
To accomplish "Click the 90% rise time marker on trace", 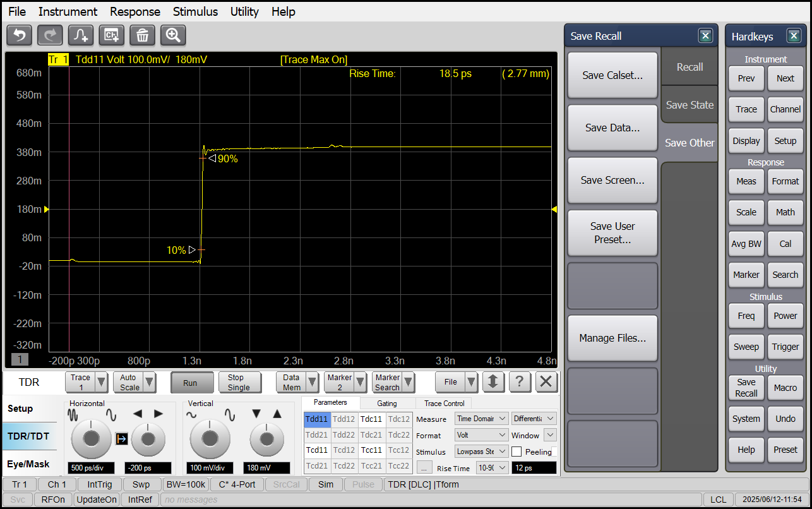I will pyautogui.click(x=223, y=159).
